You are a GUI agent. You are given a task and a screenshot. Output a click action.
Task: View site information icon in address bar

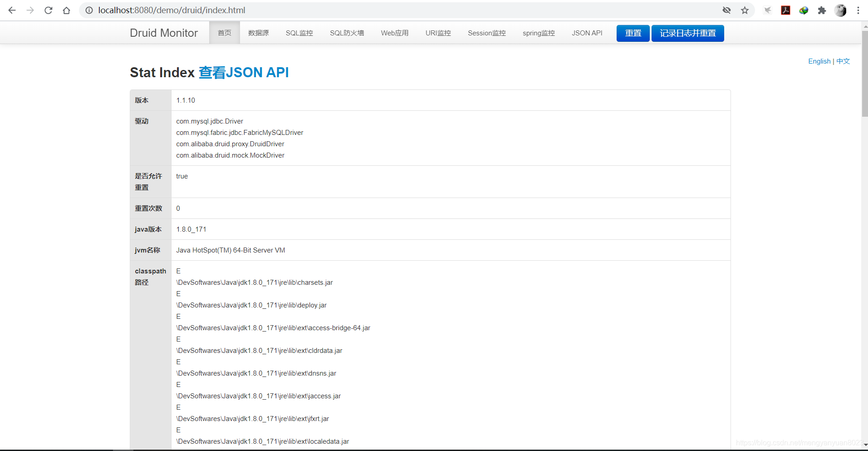coord(89,10)
